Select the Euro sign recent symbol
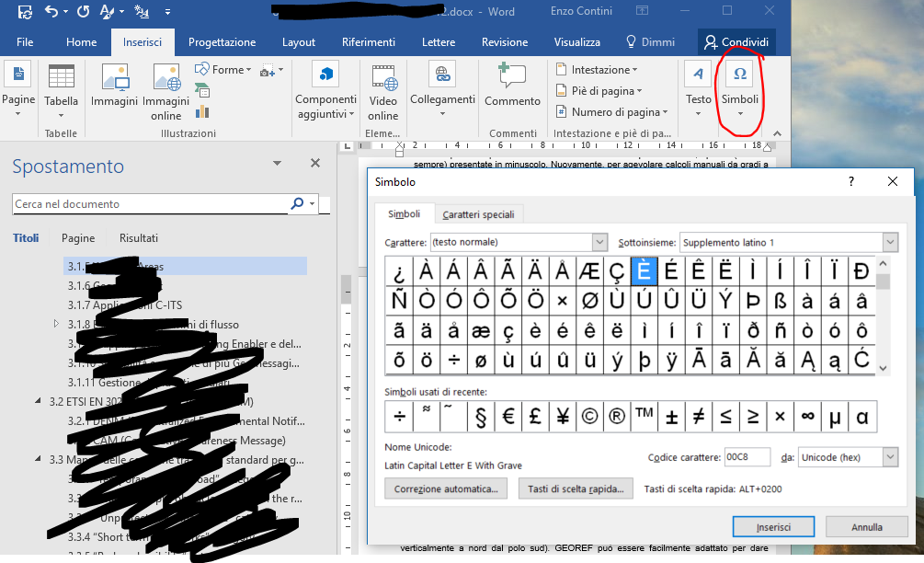 tap(508, 417)
